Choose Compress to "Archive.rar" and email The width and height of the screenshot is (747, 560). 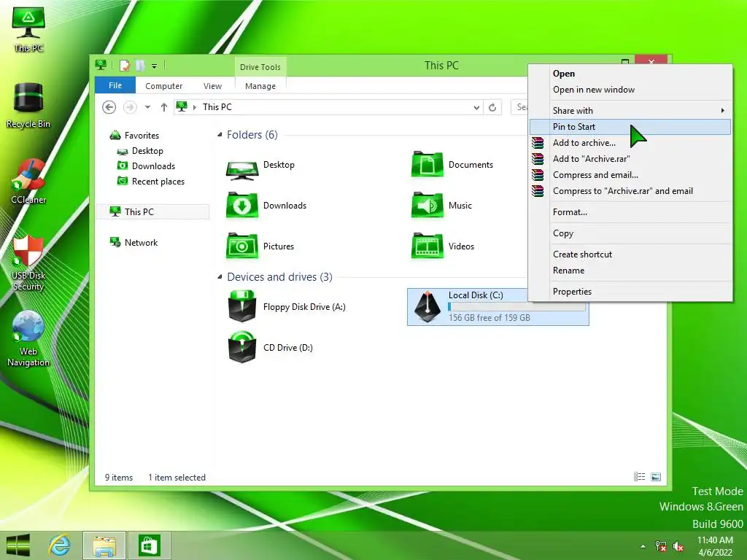click(x=630, y=191)
